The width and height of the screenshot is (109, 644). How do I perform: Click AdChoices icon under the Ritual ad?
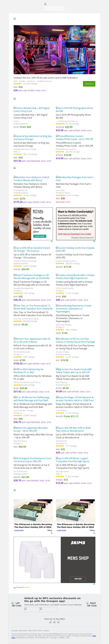click(52, 241)
